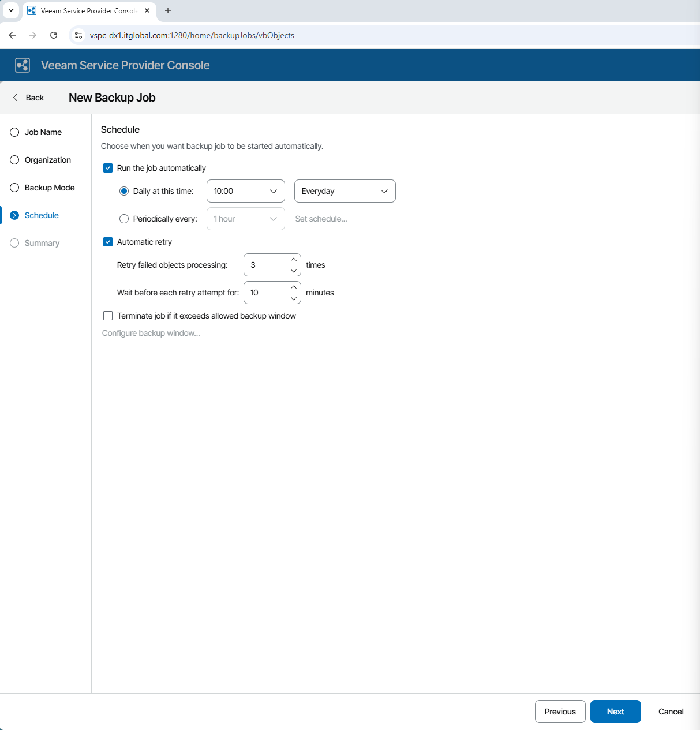The image size is (700, 730).
Task: Decrease retry times with down arrow
Action: (294, 271)
